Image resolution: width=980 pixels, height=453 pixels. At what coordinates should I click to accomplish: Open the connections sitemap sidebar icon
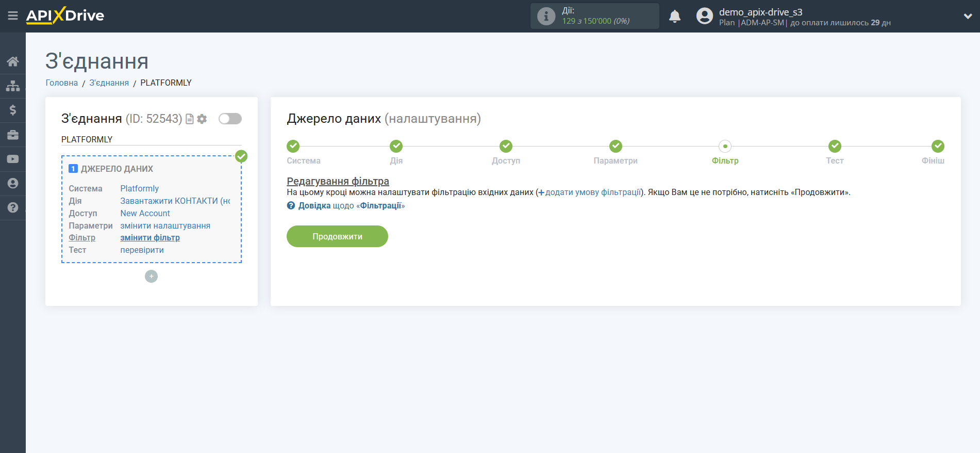[x=13, y=86]
